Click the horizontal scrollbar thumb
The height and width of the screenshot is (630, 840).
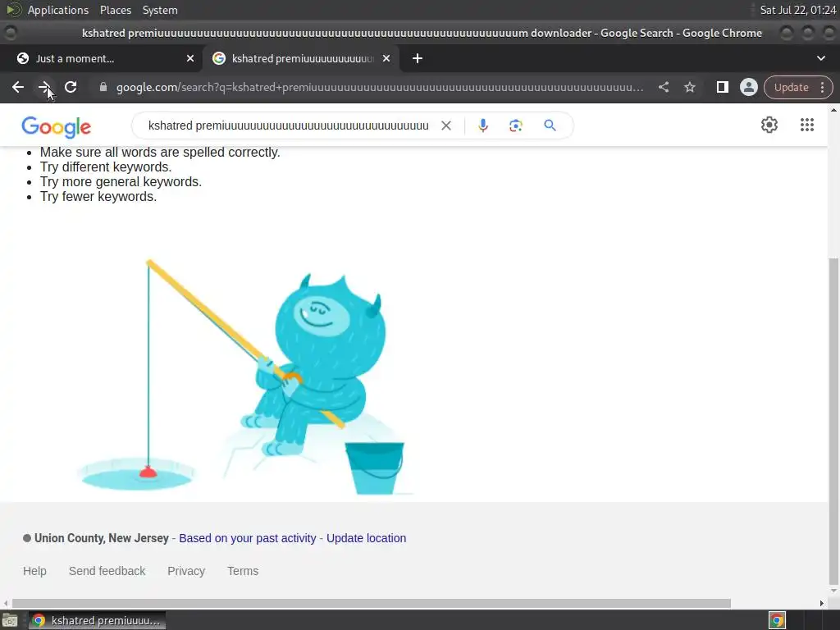(372, 603)
